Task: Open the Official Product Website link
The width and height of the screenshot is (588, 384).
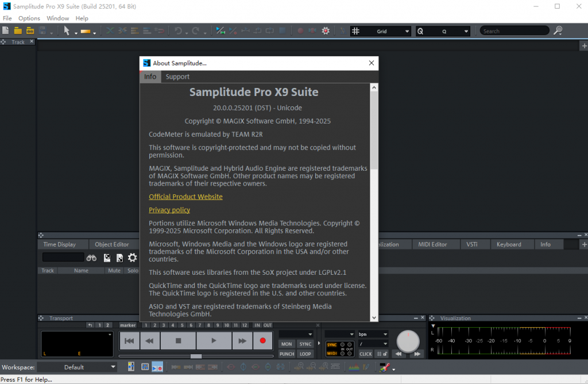Action: coord(185,197)
